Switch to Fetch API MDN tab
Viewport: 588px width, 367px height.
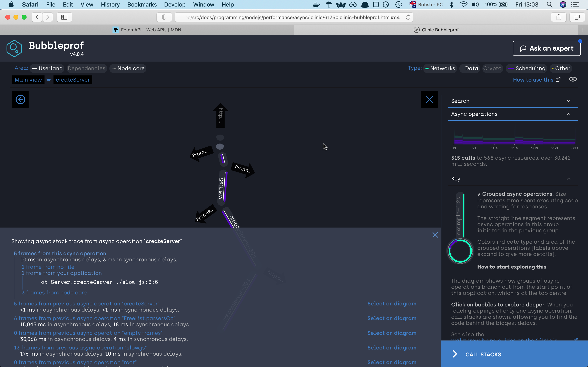tap(147, 30)
